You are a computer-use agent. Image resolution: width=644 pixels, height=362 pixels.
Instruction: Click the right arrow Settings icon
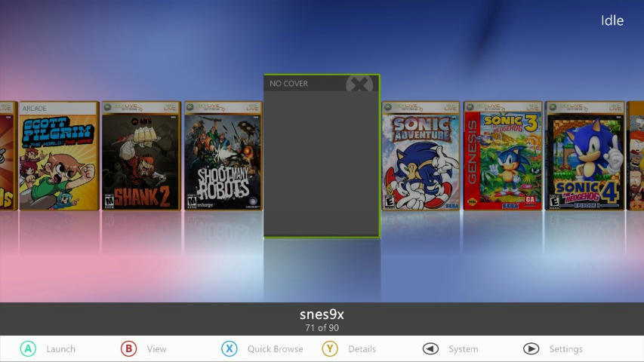(531, 349)
